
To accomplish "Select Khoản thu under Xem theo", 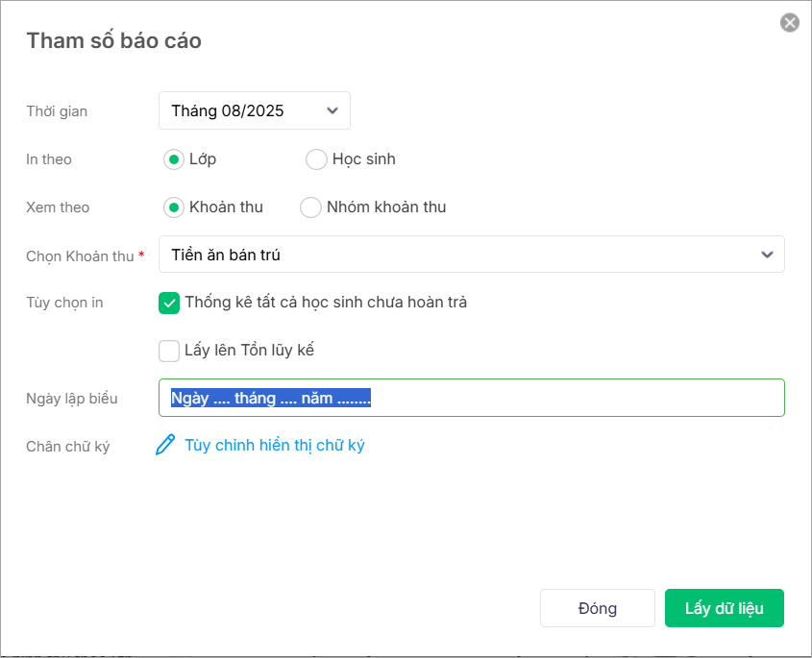I will click(x=174, y=207).
